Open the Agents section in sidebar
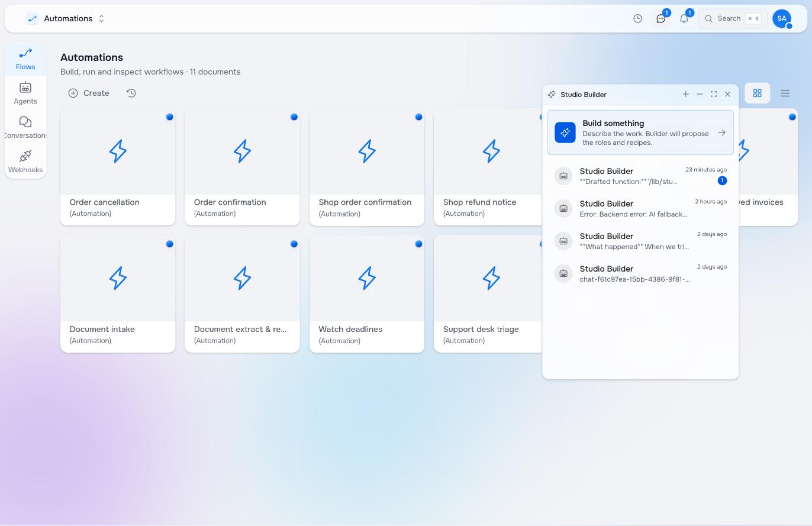The image size is (812, 526). pyautogui.click(x=25, y=93)
